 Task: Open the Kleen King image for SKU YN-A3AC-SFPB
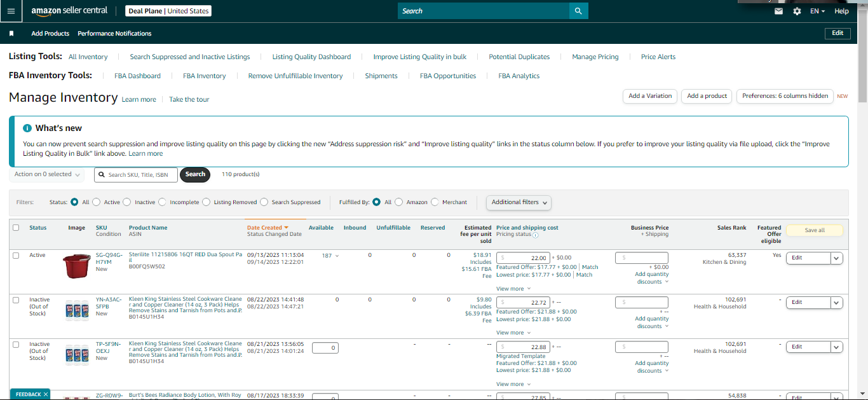click(77, 310)
